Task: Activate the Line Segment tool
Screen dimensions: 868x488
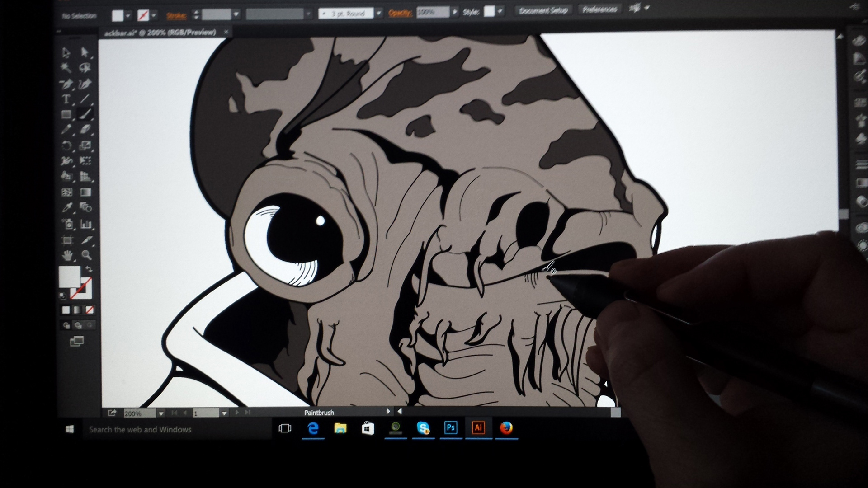Action: click(x=85, y=99)
